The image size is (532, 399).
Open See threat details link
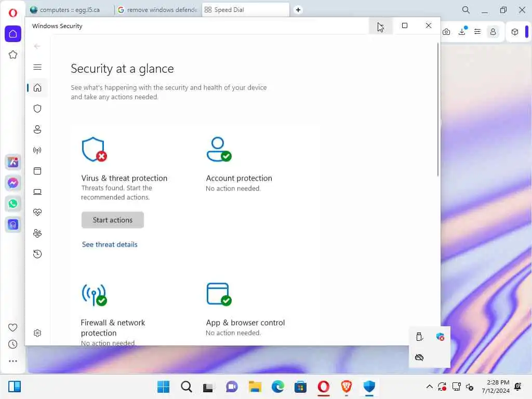110,244
